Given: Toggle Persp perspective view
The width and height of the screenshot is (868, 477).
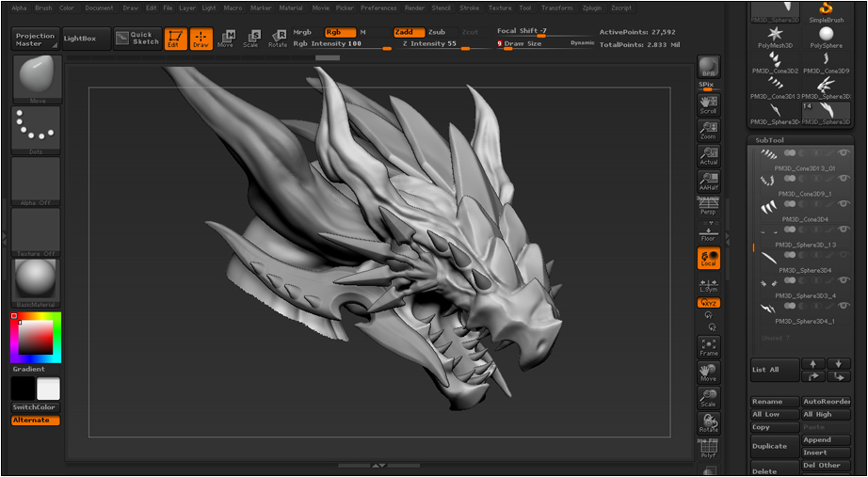Looking at the screenshot, I should 709,206.
